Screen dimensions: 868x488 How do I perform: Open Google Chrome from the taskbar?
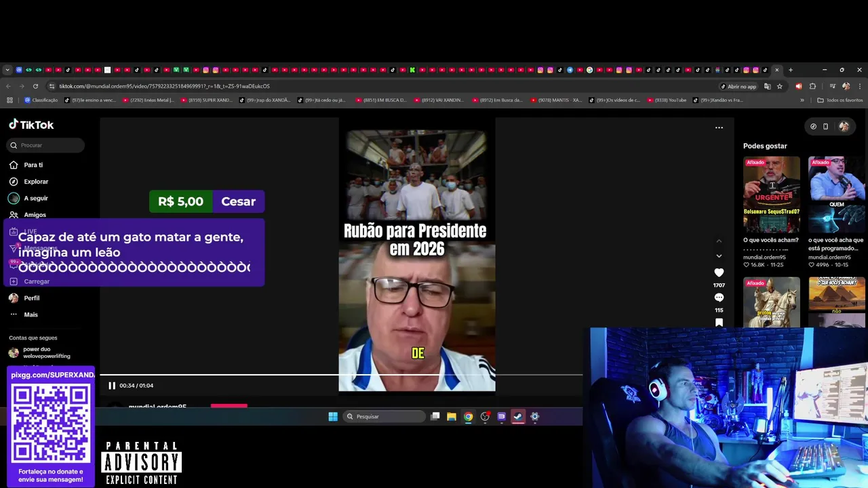tap(468, 417)
